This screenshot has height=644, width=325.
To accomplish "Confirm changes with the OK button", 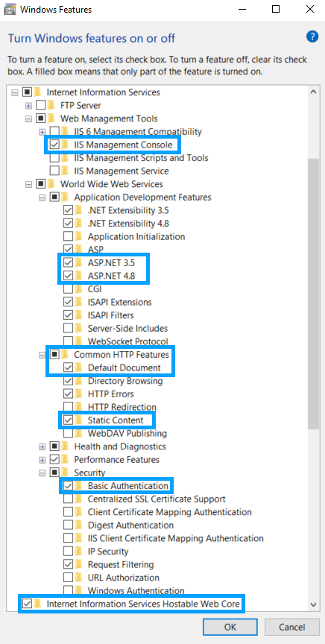I will [230, 627].
